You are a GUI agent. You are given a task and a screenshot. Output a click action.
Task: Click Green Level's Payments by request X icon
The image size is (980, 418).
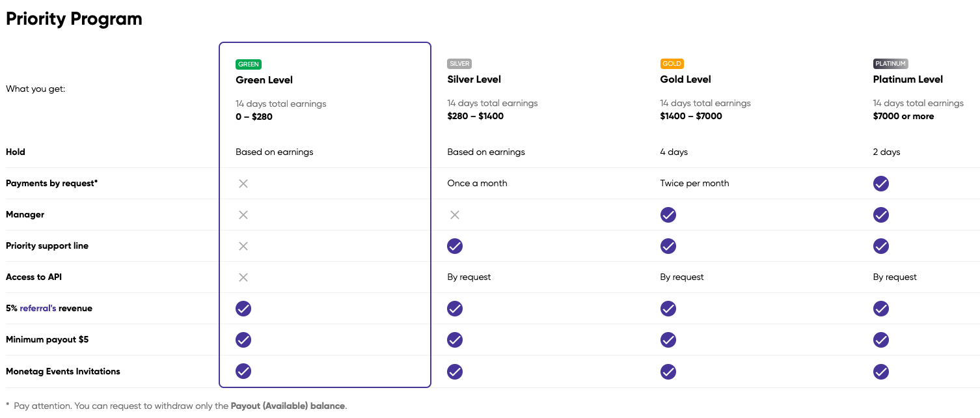[x=243, y=184]
